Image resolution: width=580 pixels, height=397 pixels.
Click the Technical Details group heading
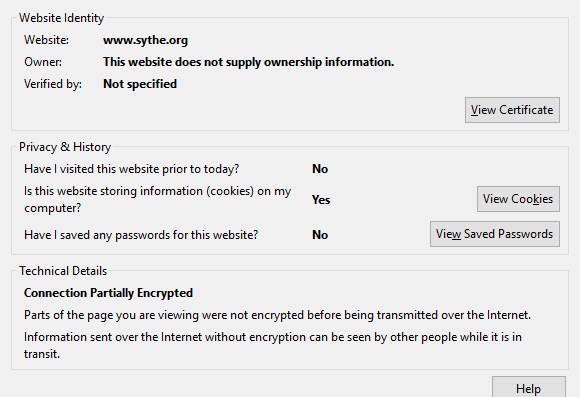pyautogui.click(x=63, y=271)
